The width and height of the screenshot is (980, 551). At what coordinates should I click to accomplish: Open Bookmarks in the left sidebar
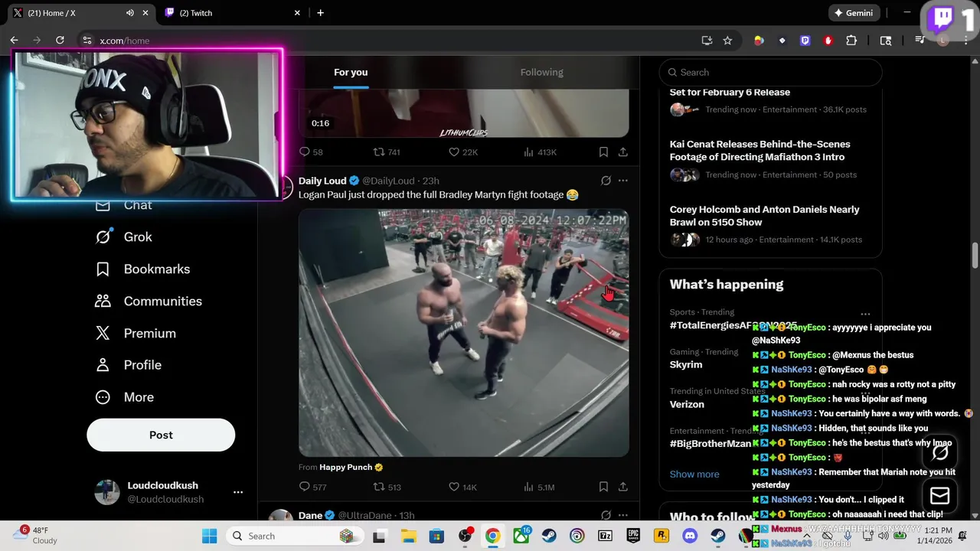142,269
